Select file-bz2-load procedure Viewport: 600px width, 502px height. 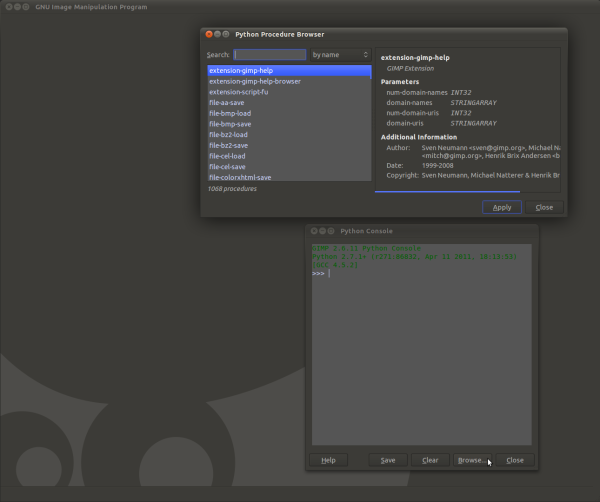(289, 135)
